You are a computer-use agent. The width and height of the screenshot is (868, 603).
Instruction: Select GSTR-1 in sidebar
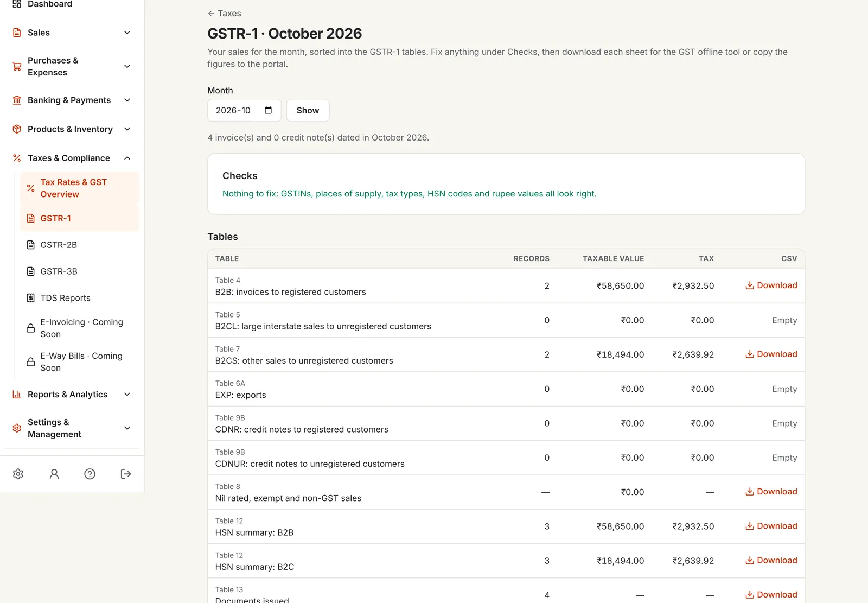pyautogui.click(x=79, y=218)
